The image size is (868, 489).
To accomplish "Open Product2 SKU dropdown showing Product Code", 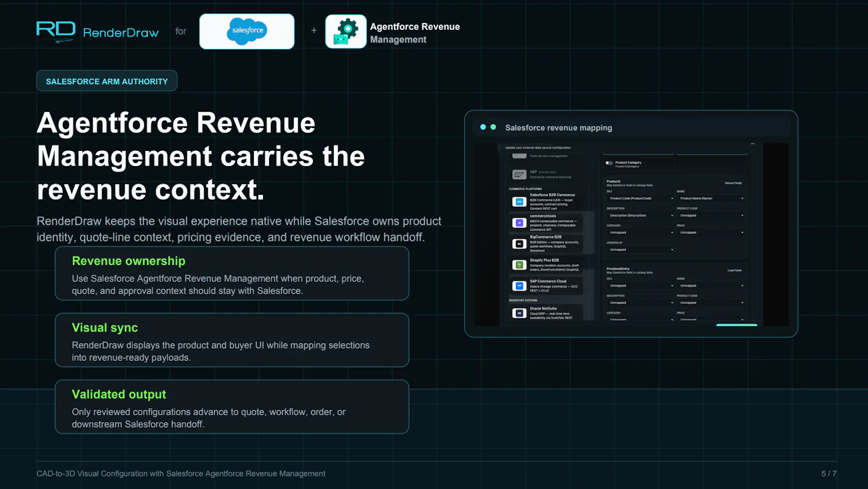I will click(640, 199).
